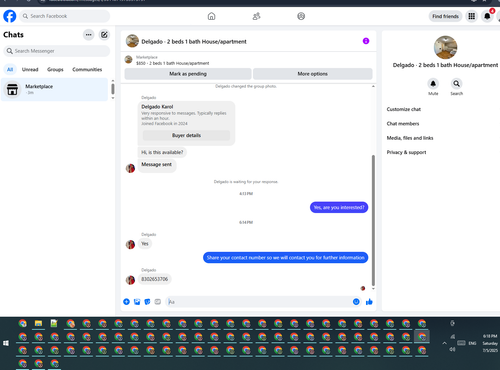Click the conversation title in header
Image resolution: width=500 pixels, height=370 pixels.
point(194,42)
